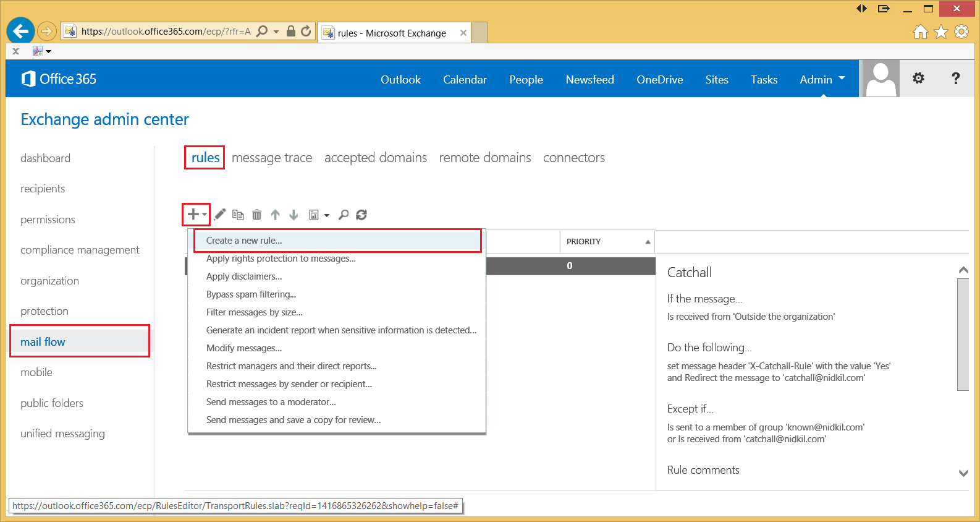Move rule down with the down arrow icon
This screenshot has height=522, width=980.
(x=294, y=215)
